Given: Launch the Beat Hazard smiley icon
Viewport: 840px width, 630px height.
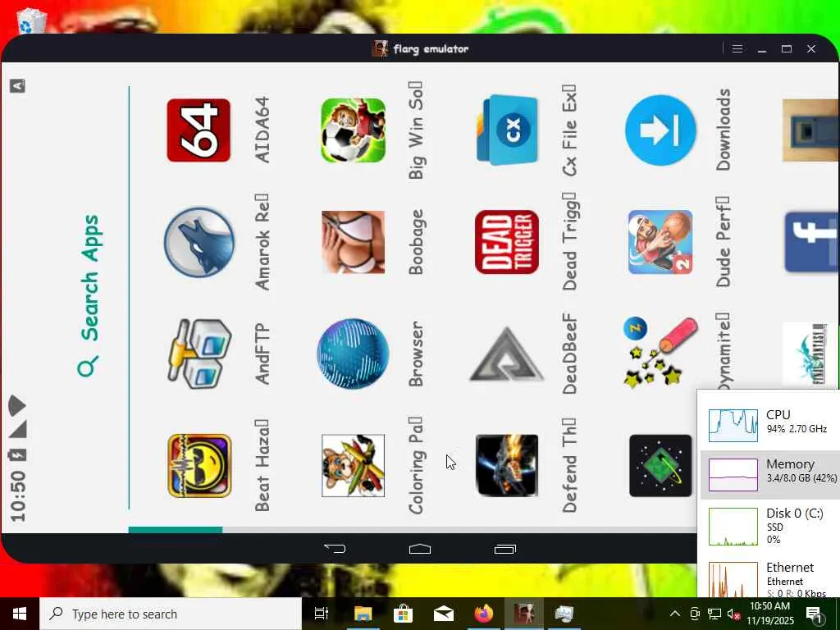Looking at the screenshot, I should tap(199, 466).
